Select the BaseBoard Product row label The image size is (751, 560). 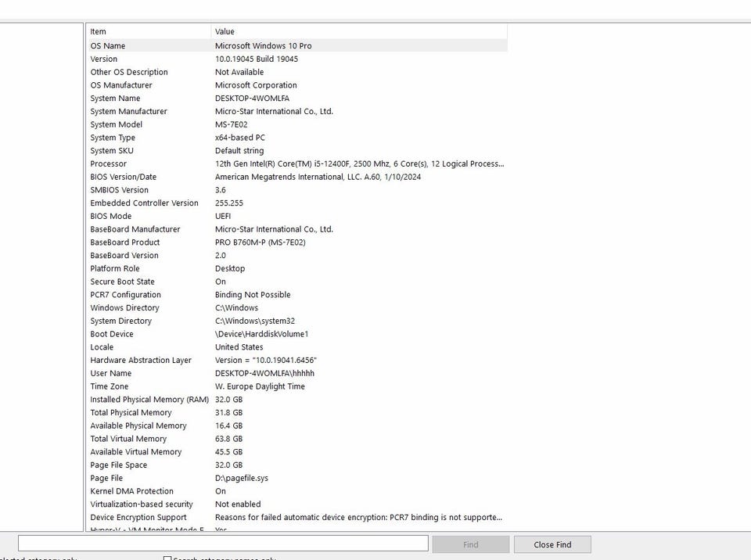[125, 242]
